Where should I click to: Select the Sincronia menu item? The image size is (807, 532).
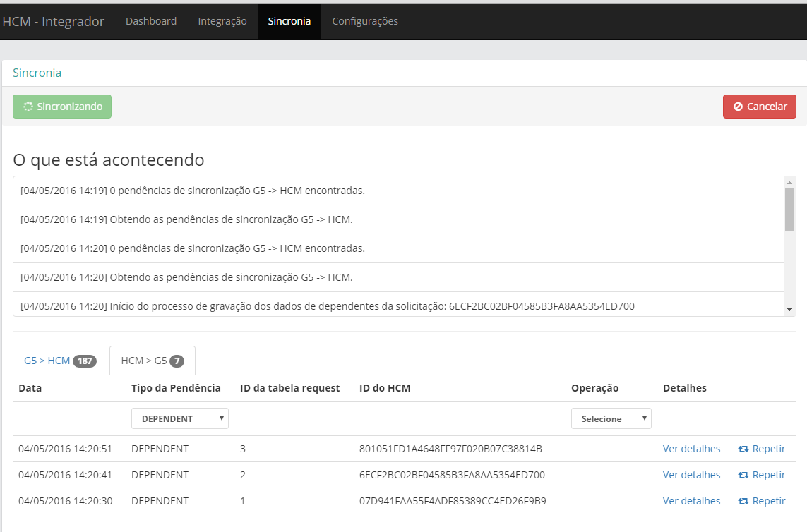(289, 21)
